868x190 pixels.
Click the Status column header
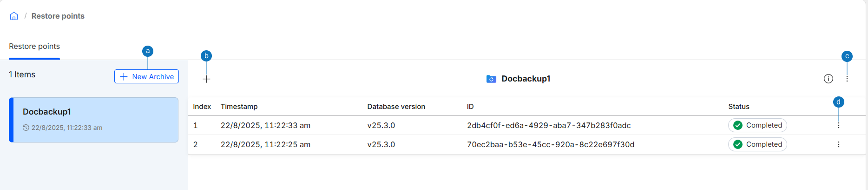click(738, 107)
